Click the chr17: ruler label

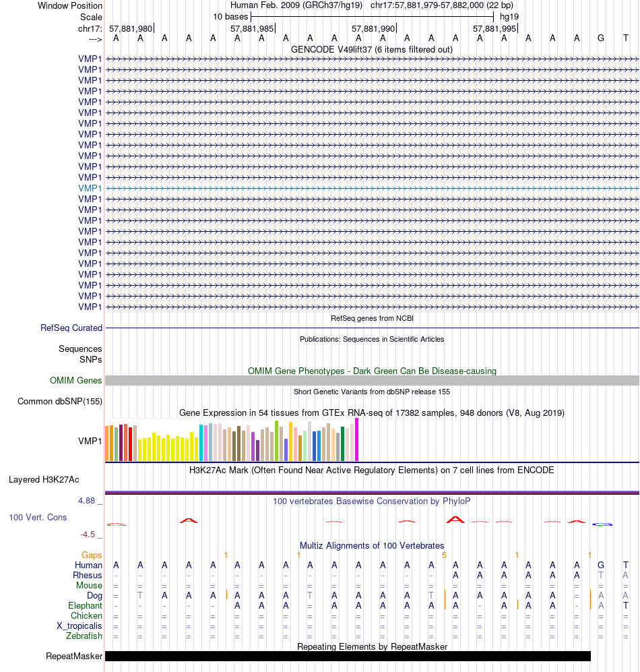pos(90,29)
